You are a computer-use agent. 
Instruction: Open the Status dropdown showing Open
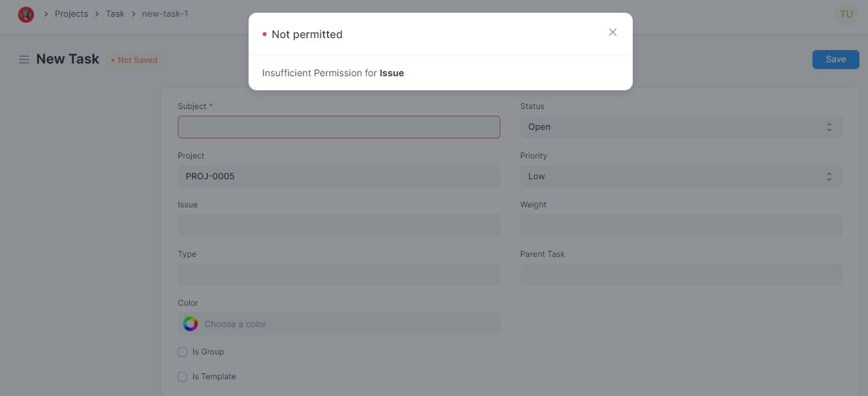(x=681, y=127)
